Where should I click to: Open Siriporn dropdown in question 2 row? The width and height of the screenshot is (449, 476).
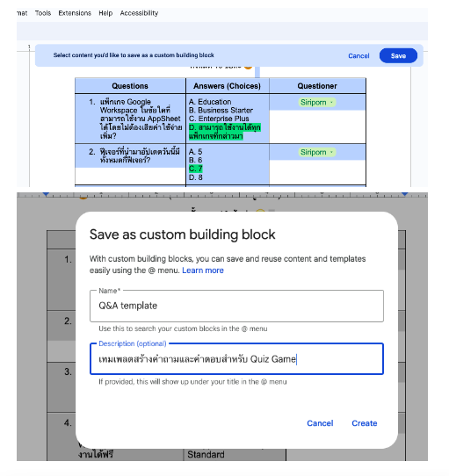317,152
